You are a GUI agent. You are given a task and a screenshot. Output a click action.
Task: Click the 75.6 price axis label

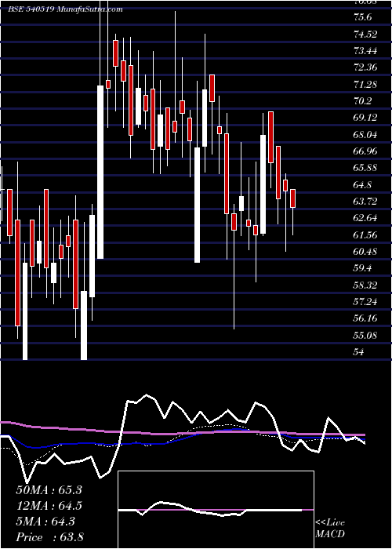pos(362,17)
